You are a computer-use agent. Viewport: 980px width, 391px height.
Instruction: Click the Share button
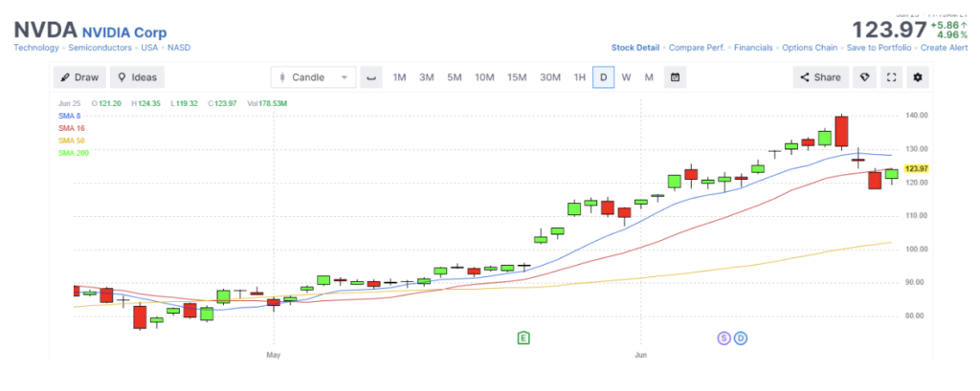[x=820, y=77]
